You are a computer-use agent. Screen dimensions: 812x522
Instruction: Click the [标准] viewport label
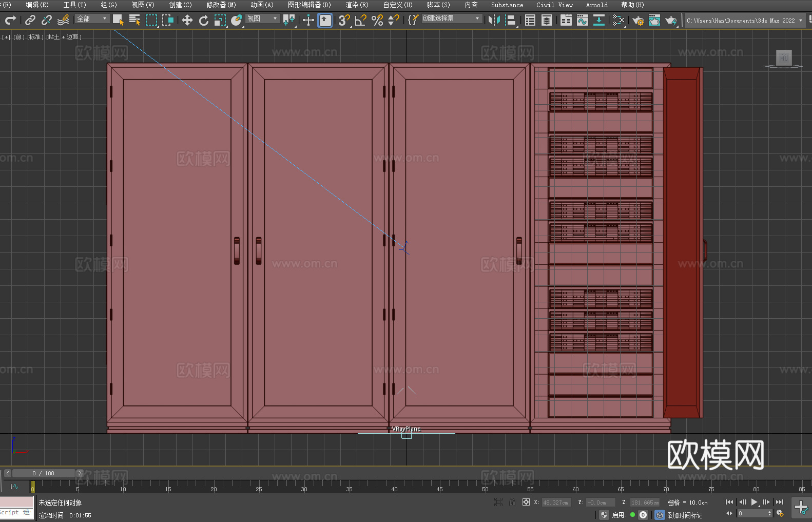(x=35, y=37)
